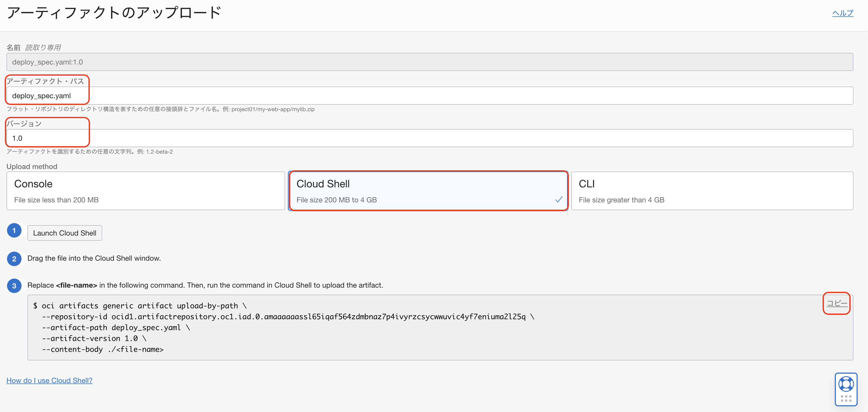Click the アーティファクトのアップロード page title
Viewport: 868px width, 412px height.
(x=114, y=13)
